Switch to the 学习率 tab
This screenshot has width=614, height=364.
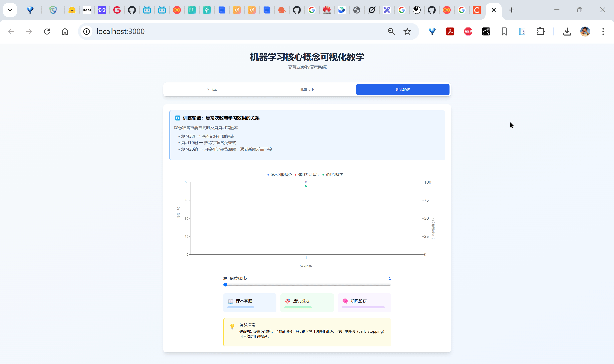point(211,90)
